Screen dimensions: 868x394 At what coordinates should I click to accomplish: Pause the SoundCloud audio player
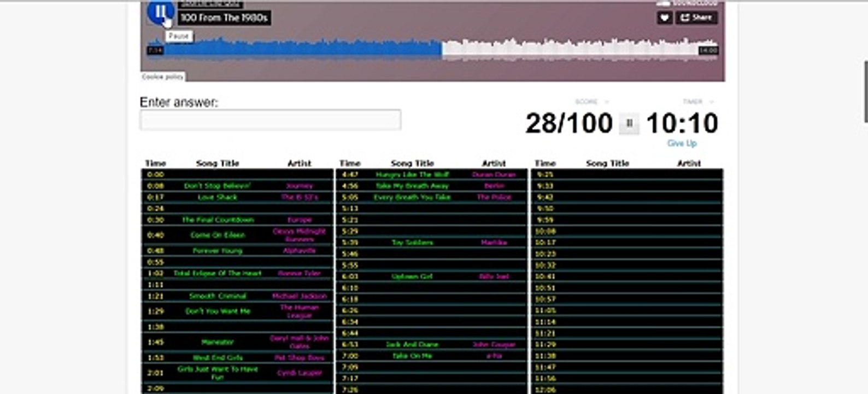[x=161, y=11]
